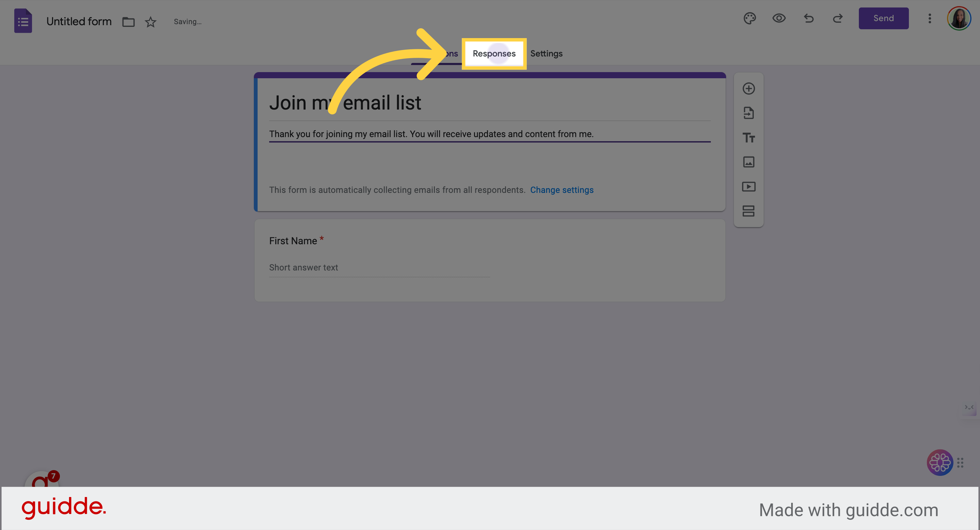980x530 pixels.
Task: Add title and description block
Action: point(748,138)
